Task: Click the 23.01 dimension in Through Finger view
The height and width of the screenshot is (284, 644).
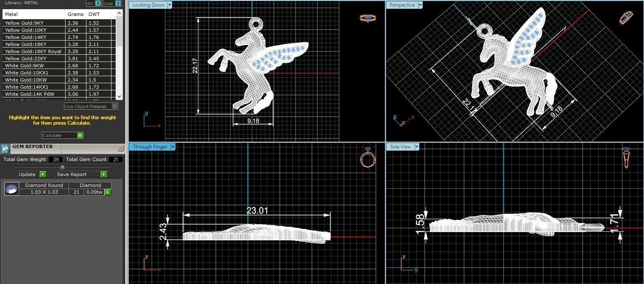Action: pos(257,210)
